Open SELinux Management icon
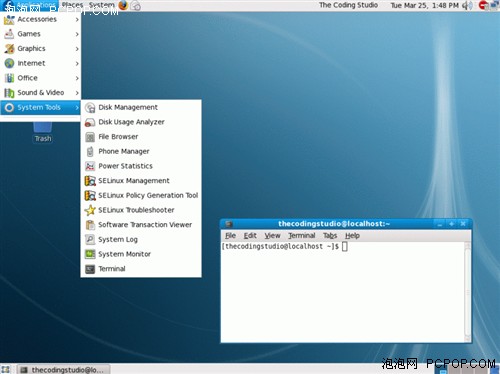Screen dimensions: 500x374 [90, 181]
